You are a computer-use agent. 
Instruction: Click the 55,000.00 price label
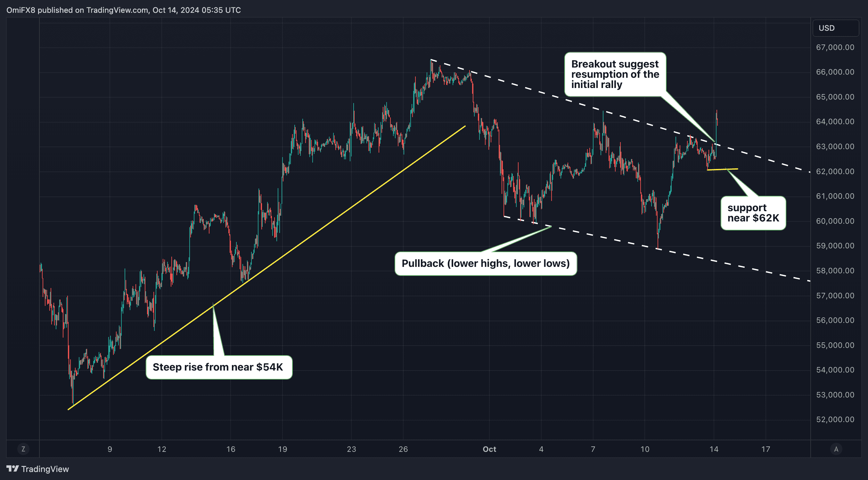tap(835, 345)
